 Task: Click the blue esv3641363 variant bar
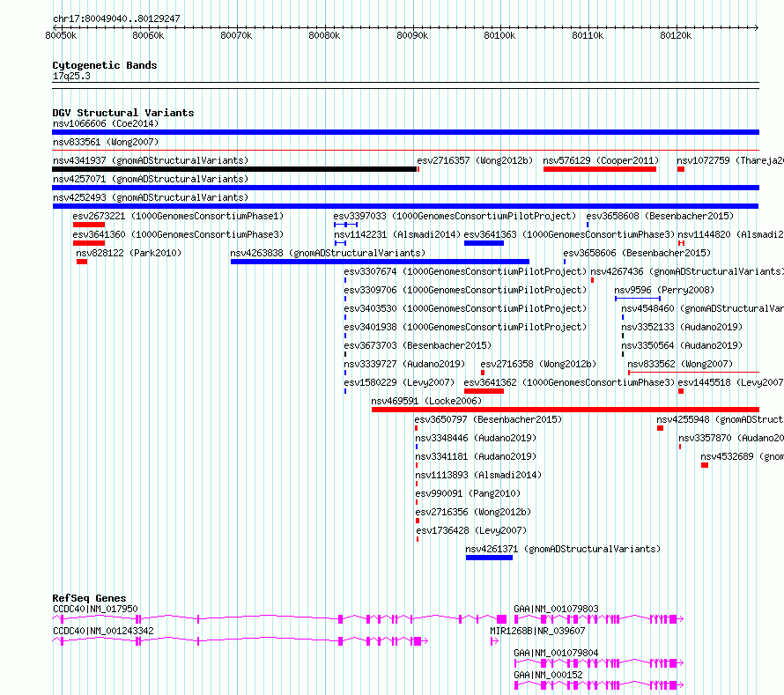coord(484,243)
